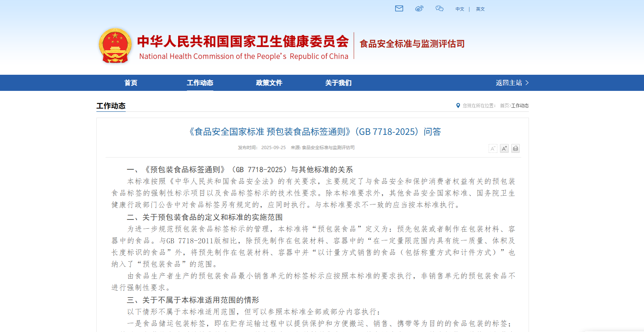644x332 pixels.
Task: Switch language to 中文
Action: 460,9
